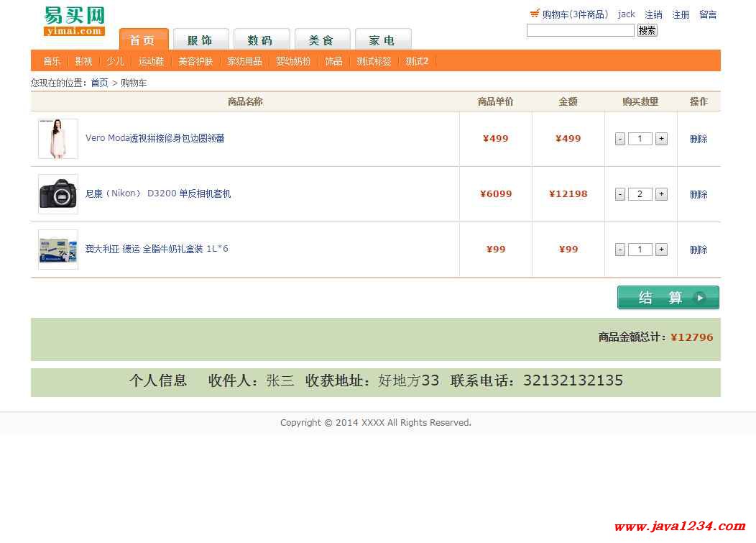Go to 首页 in breadcrumb
This screenshot has width=756, height=543.
[99, 83]
